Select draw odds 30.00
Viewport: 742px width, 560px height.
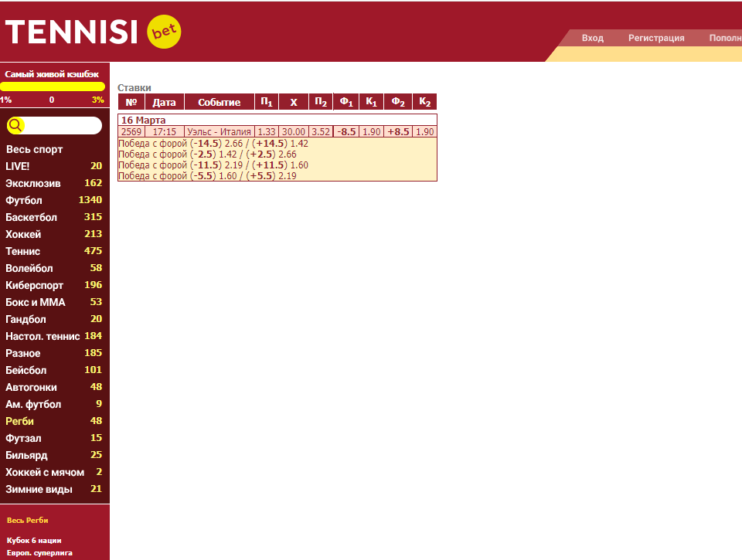294,132
